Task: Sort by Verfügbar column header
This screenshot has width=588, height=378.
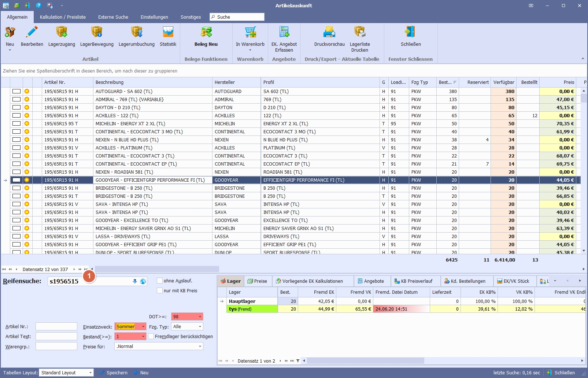Action: pos(504,82)
